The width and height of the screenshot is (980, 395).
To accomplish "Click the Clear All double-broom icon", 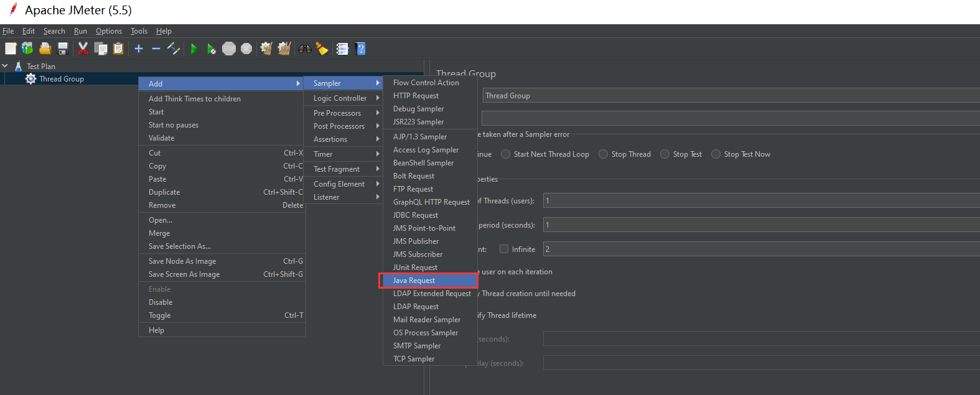I will tap(284, 49).
